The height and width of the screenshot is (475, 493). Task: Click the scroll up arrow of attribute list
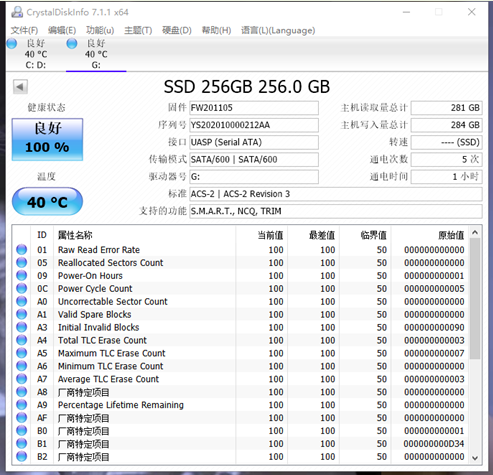point(475,232)
